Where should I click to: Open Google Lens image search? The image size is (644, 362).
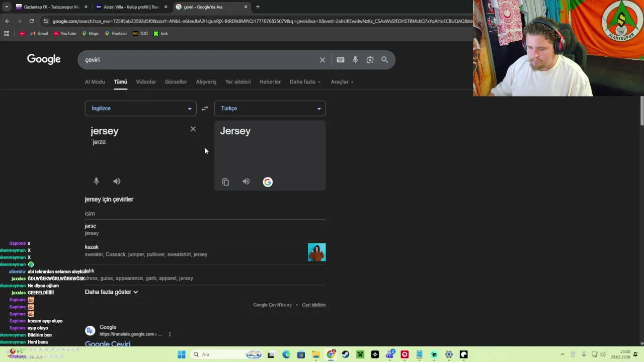pos(370,60)
